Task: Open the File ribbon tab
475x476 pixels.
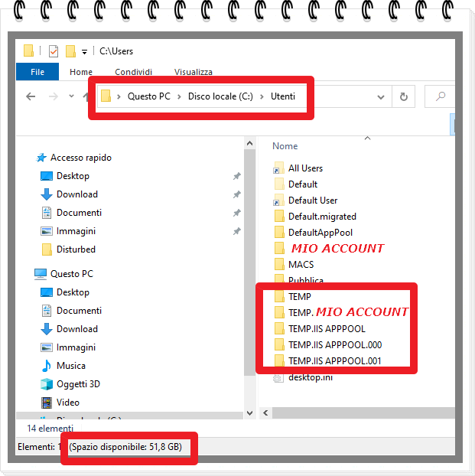Action: click(x=37, y=72)
